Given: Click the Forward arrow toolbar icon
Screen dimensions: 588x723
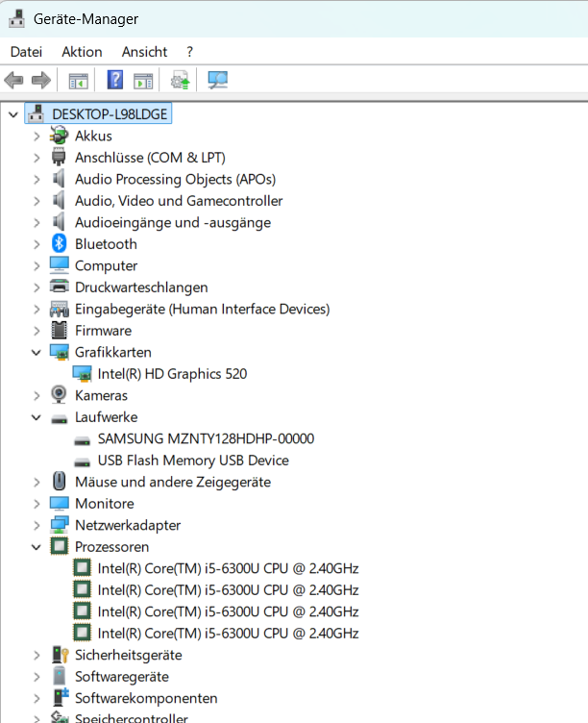Looking at the screenshot, I should (x=41, y=80).
